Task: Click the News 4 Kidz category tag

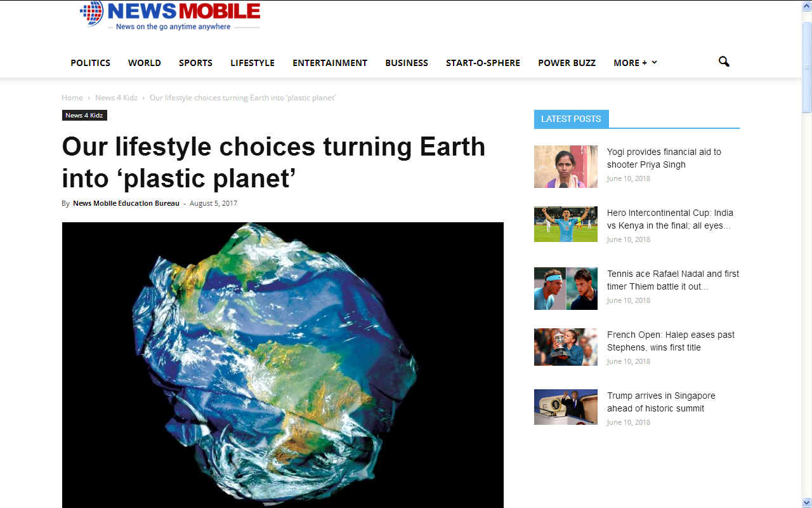Action: point(84,115)
